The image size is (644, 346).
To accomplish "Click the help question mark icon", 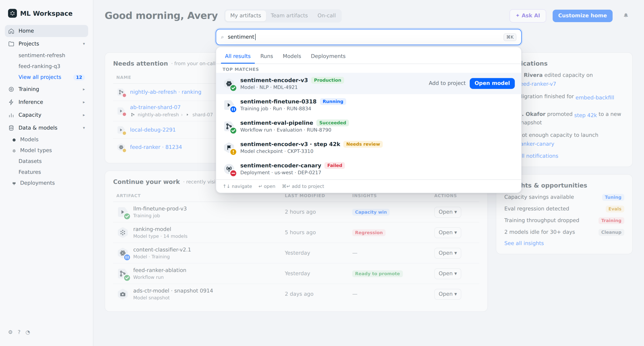I will 19,332.
